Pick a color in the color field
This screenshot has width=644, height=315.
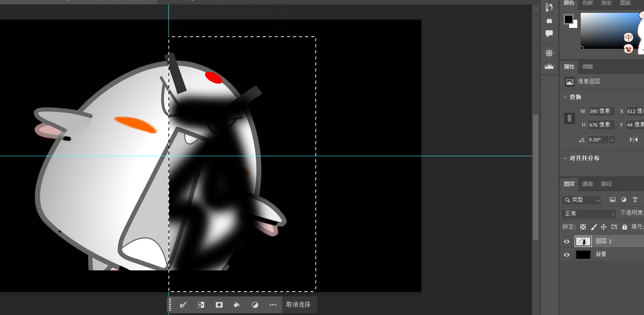[610, 31]
